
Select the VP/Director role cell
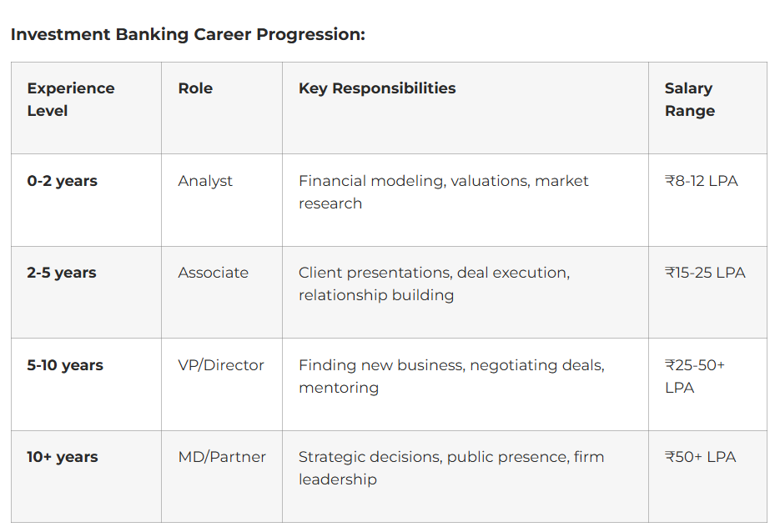pyautogui.click(x=220, y=365)
